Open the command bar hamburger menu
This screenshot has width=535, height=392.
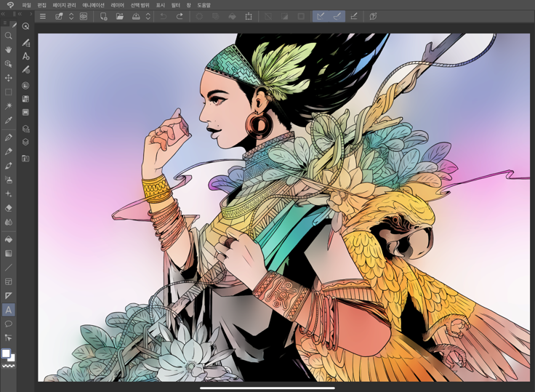43,17
